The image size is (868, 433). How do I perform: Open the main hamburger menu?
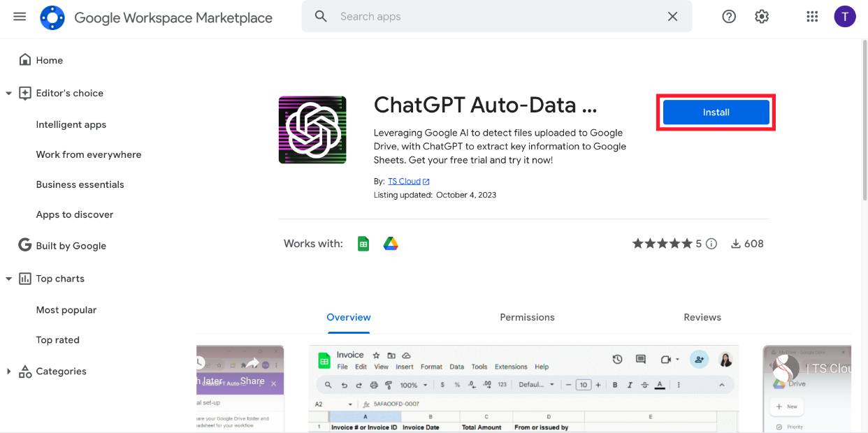20,16
